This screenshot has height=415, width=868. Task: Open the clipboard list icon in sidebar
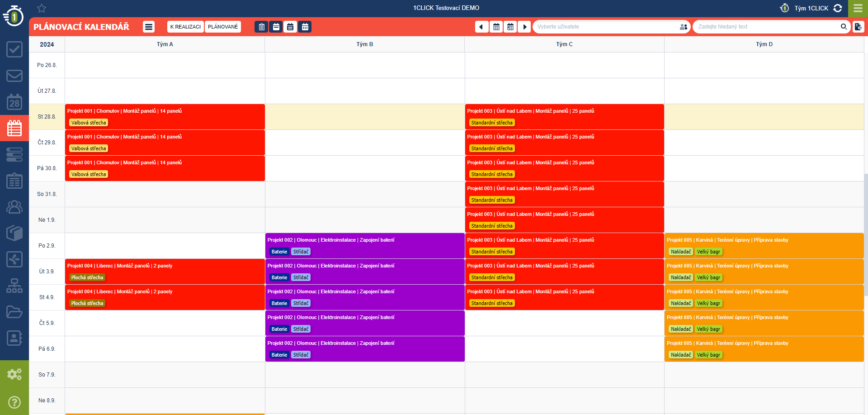[14, 181]
